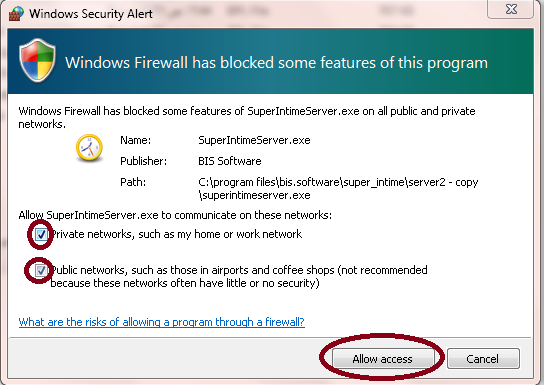
Task: Click the SuperIntimeServer clock application icon
Action: (x=89, y=148)
